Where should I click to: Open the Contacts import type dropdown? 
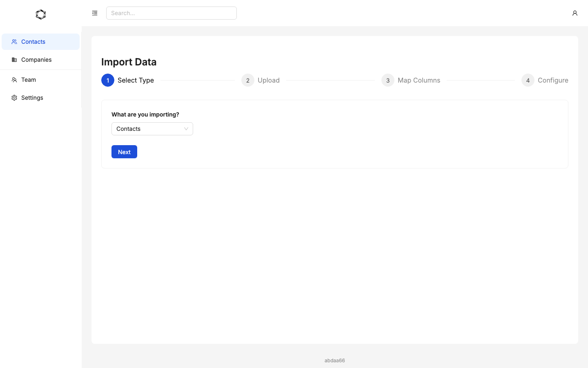(x=152, y=129)
